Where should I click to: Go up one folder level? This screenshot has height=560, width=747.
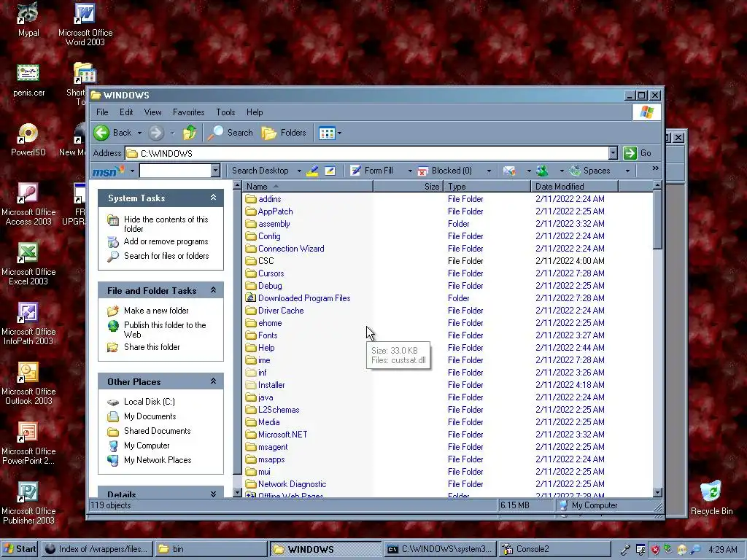pyautogui.click(x=190, y=133)
